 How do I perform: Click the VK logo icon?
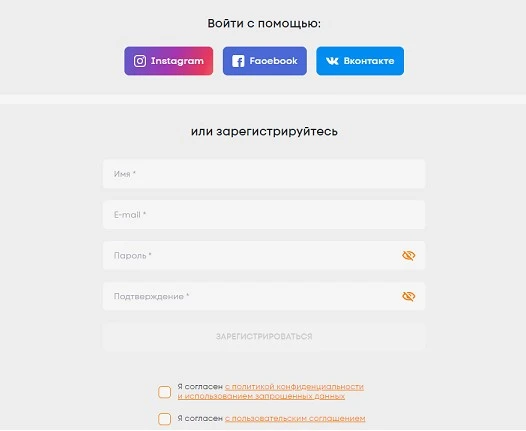point(332,61)
